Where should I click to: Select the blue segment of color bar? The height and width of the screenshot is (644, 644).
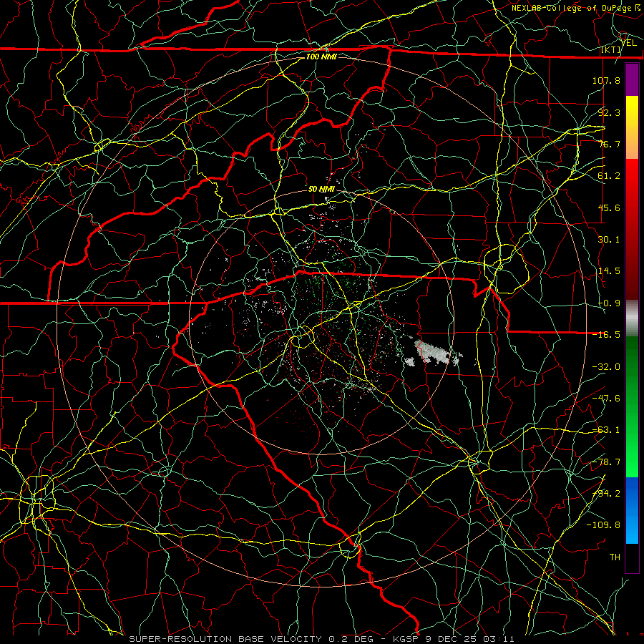[x=632, y=510]
